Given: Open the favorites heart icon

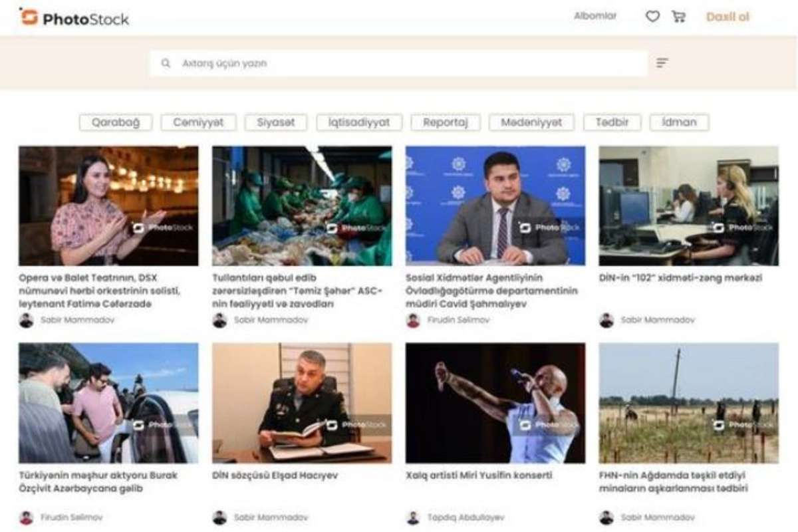Looking at the screenshot, I should click(653, 17).
